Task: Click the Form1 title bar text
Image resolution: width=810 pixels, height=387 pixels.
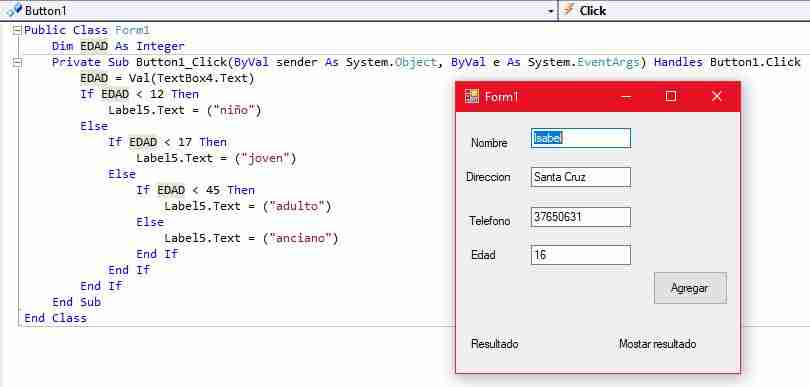Action: (501, 97)
